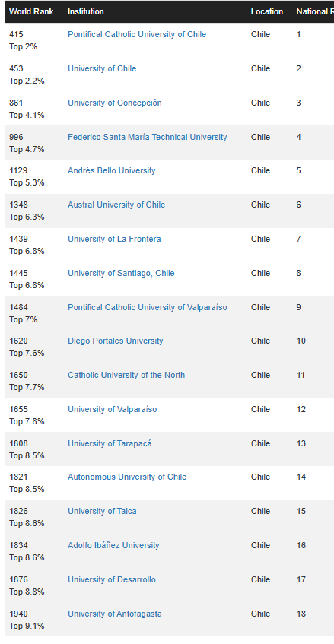Image resolution: width=334 pixels, height=644 pixels.
Task: Open the University of Chile link
Action: coord(102,68)
